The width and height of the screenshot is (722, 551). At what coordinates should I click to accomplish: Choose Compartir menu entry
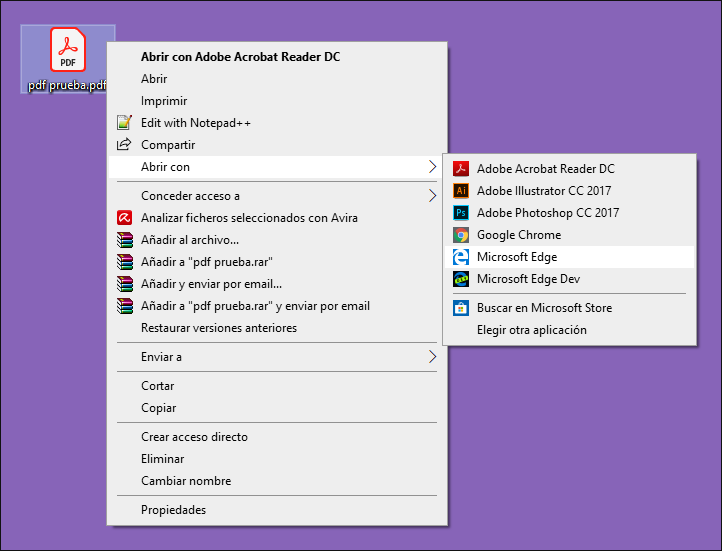tap(277, 145)
